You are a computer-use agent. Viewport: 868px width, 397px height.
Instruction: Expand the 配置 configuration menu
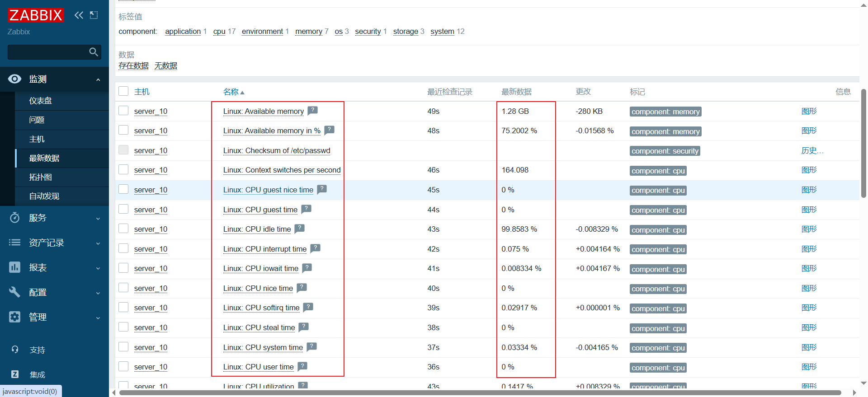point(54,292)
